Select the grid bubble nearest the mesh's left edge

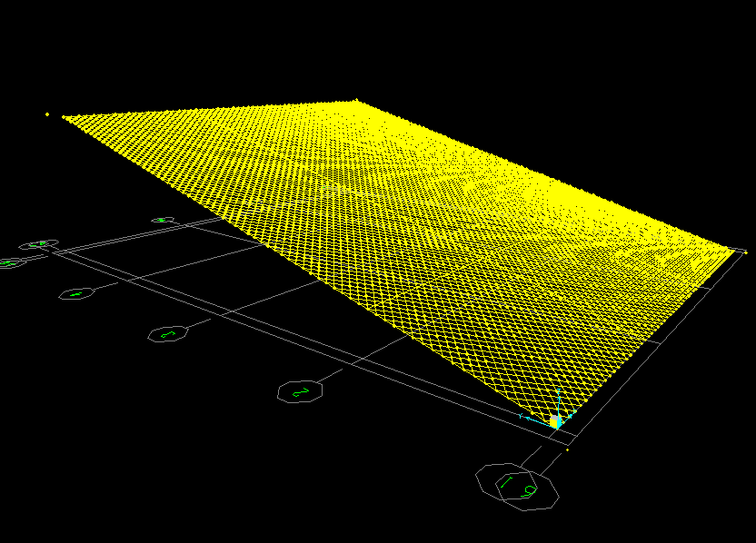coord(162,220)
